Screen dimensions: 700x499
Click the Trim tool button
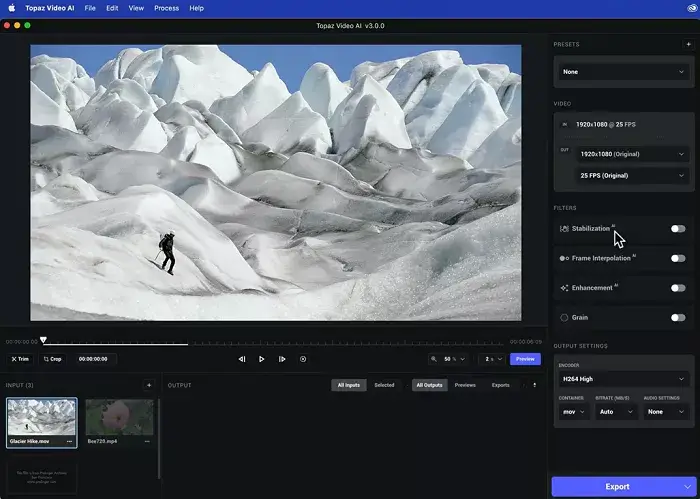click(x=20, y=359)
